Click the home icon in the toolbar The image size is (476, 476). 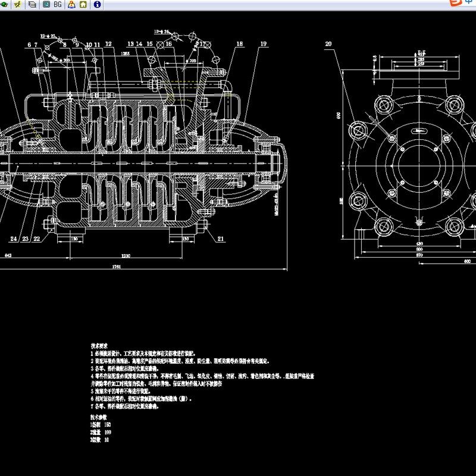[x=84, y=5]
